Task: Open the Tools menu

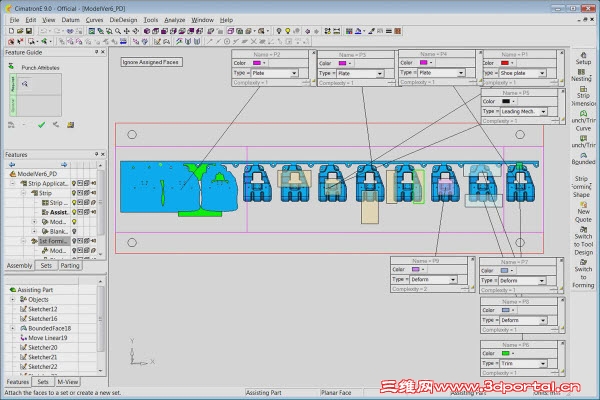Action: (150, 20)
